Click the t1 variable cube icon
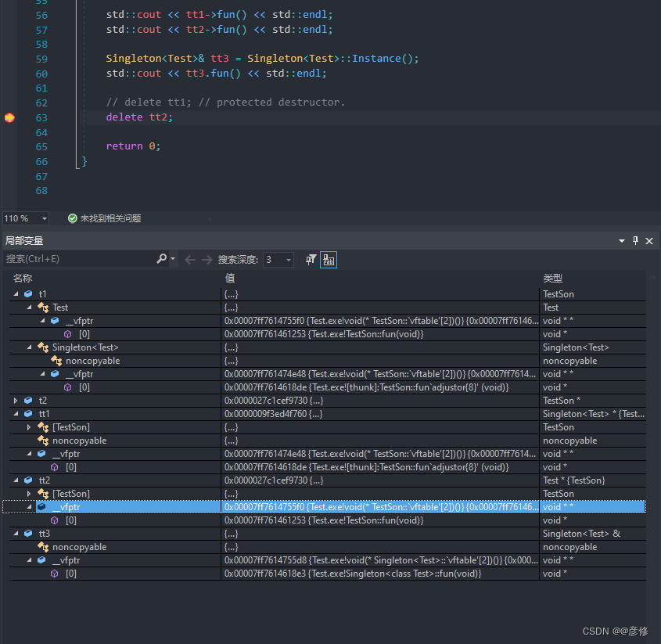Screen dimensions: 661x644 coord(28,294)
